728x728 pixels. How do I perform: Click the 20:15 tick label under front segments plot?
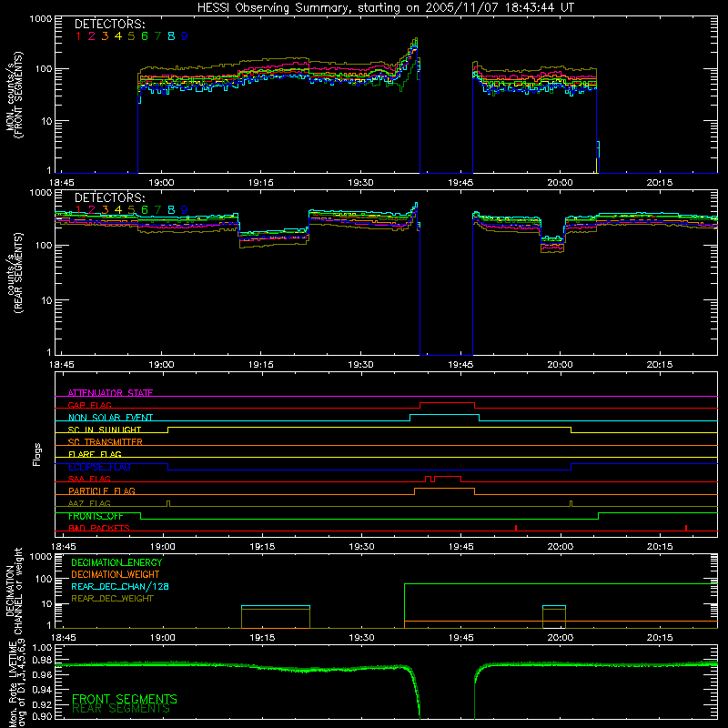coord(660,183)
